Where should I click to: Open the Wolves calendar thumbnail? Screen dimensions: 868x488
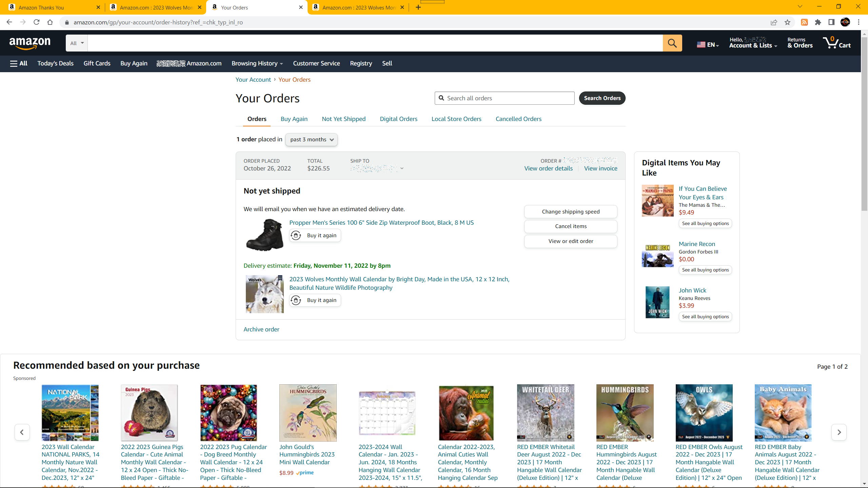pyautogui.click(x=264, y=294)
